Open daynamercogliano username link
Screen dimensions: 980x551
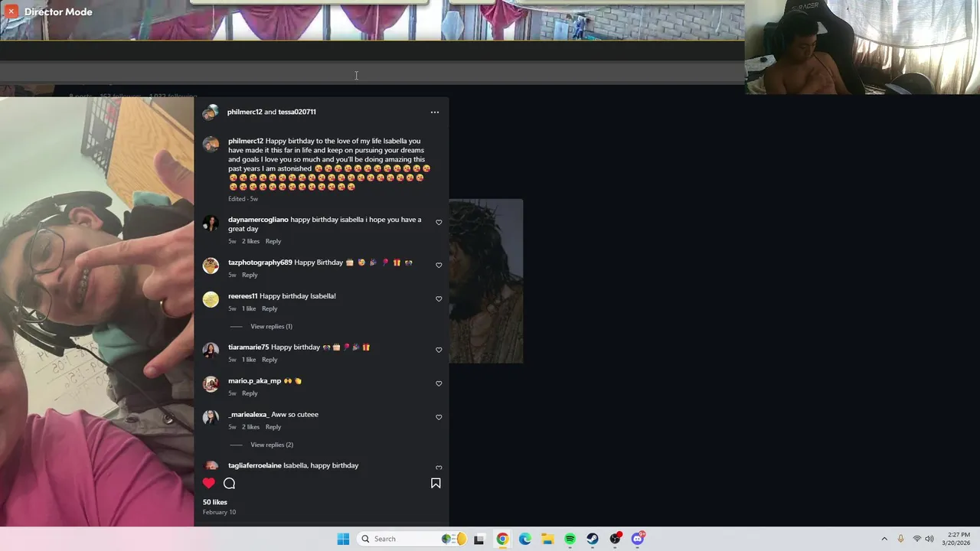258,220
